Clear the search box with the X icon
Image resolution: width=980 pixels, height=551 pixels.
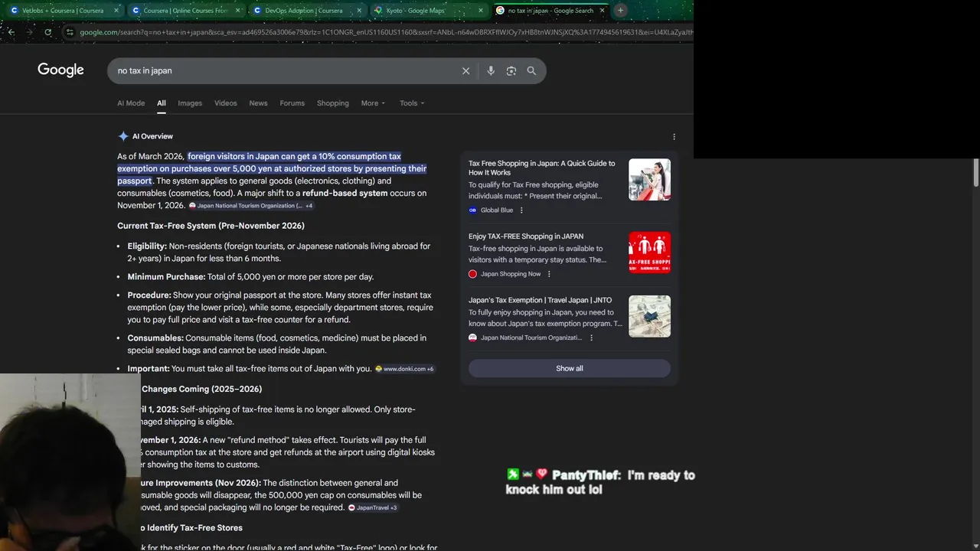(465, 70)
